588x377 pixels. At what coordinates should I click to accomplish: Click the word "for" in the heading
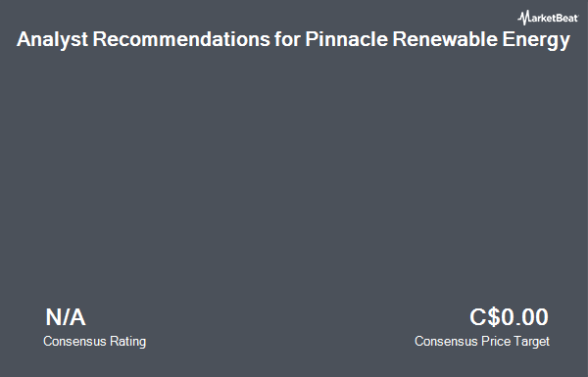tap(287, 38)
